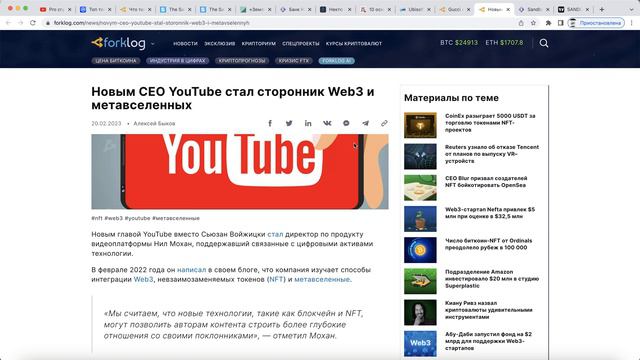The width and height of the screenshot is (640, 360).
Task: Open the Приостановлена profile button
Action: (596, 23)
